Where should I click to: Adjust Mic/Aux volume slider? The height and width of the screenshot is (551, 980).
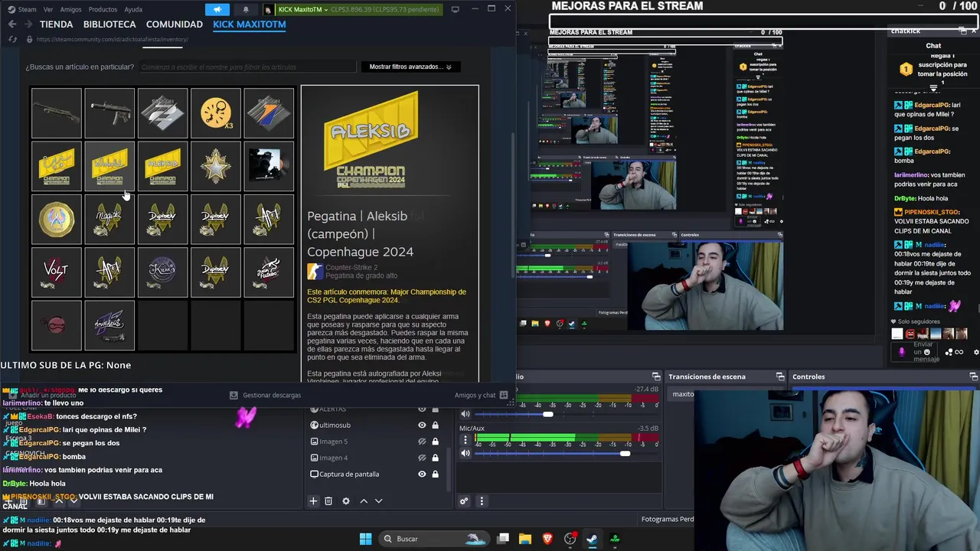(625, 454)
